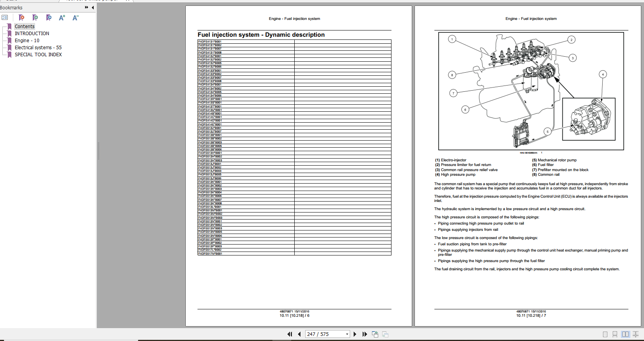The width and height of the screenshot is (644, 341).
Task: Click the set bookmark destination icon
Action: pos(49,18)
